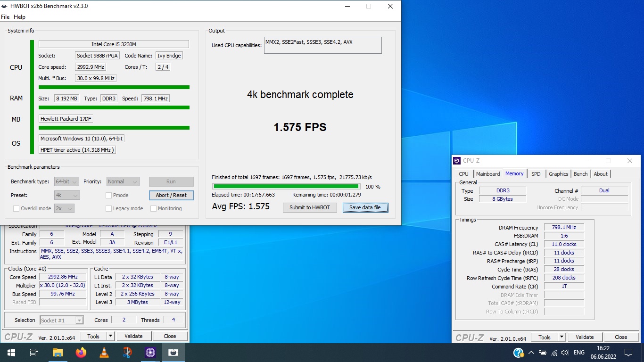This screenshot has width=644, height=362.
Task: Click the disabled Run button
Action: pos(171,181)
